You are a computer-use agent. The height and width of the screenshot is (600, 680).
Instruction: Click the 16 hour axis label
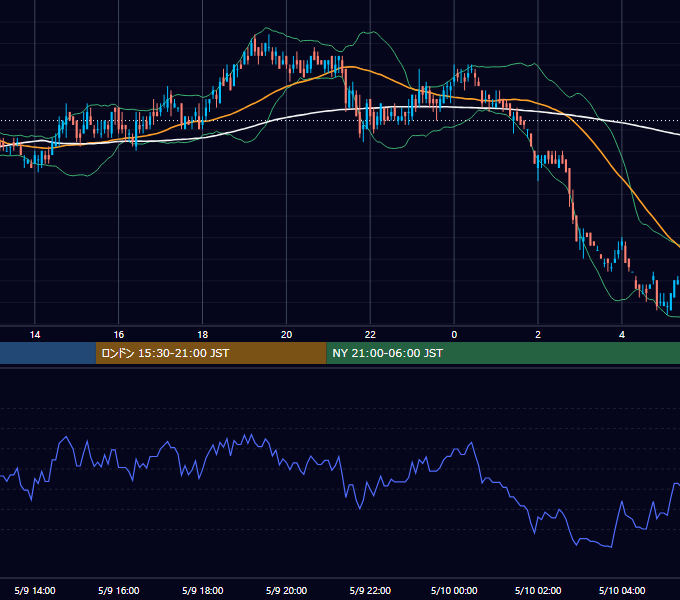(118, 335)
